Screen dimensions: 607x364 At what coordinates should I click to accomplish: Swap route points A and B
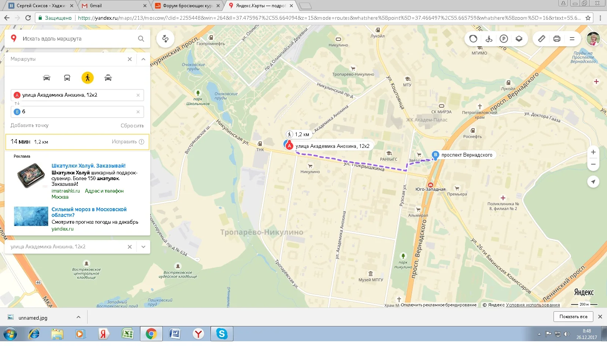(x=17, y=103)
